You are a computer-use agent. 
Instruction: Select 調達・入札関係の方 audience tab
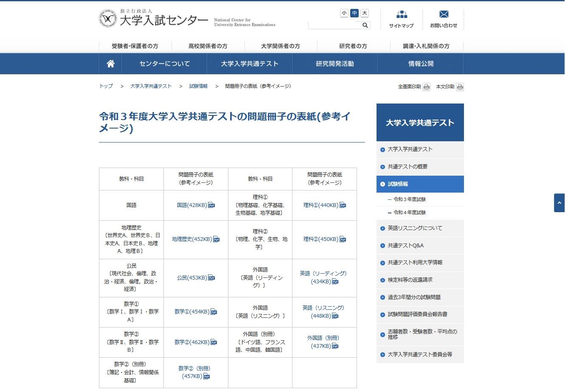(426, 46)
